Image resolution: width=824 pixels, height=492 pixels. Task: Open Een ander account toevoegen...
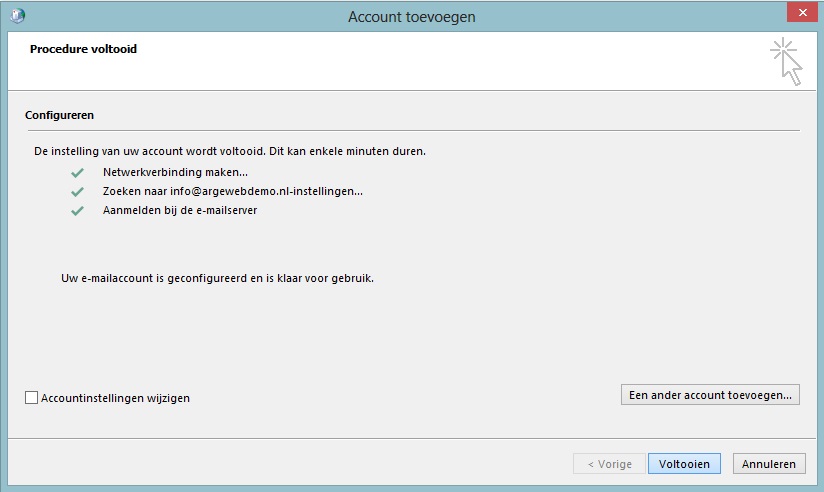pos(710,395)
